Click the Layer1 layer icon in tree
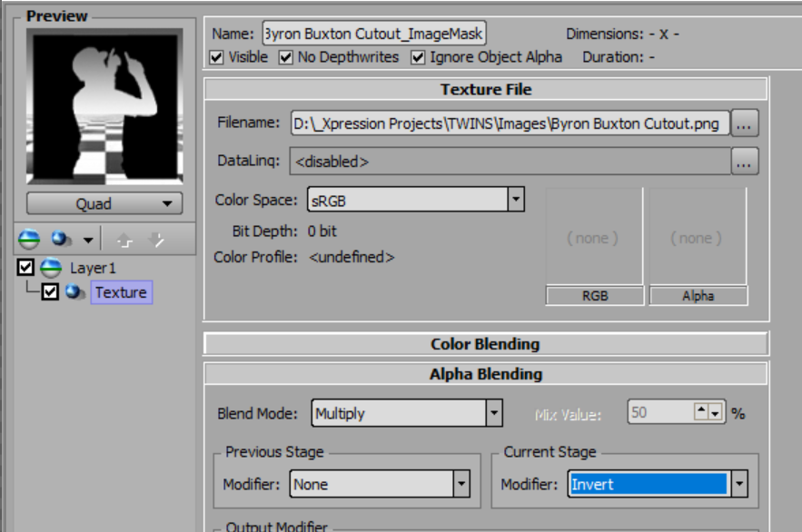This screenshot has height=532, width=802. pyautogui.click(x=51, y=268)
